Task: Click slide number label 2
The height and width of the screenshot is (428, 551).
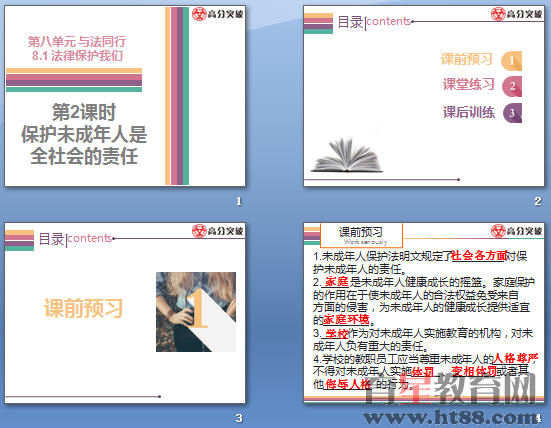Action: 538,201
